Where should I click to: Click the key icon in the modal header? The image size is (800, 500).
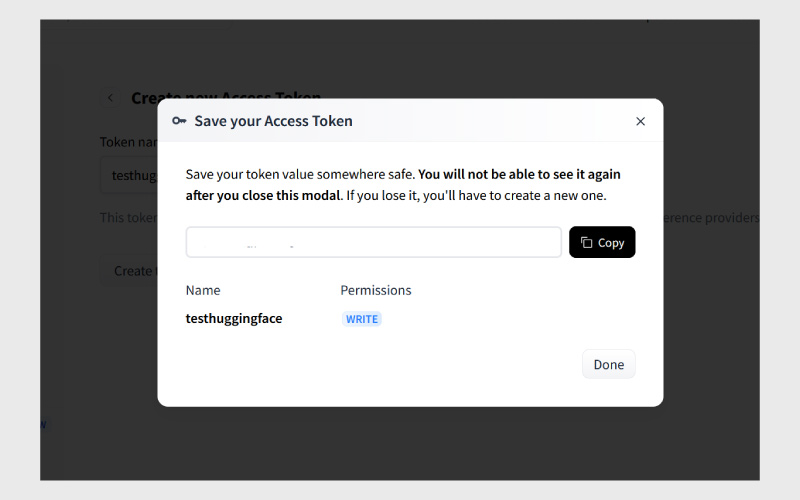click(x=179, y=121)
